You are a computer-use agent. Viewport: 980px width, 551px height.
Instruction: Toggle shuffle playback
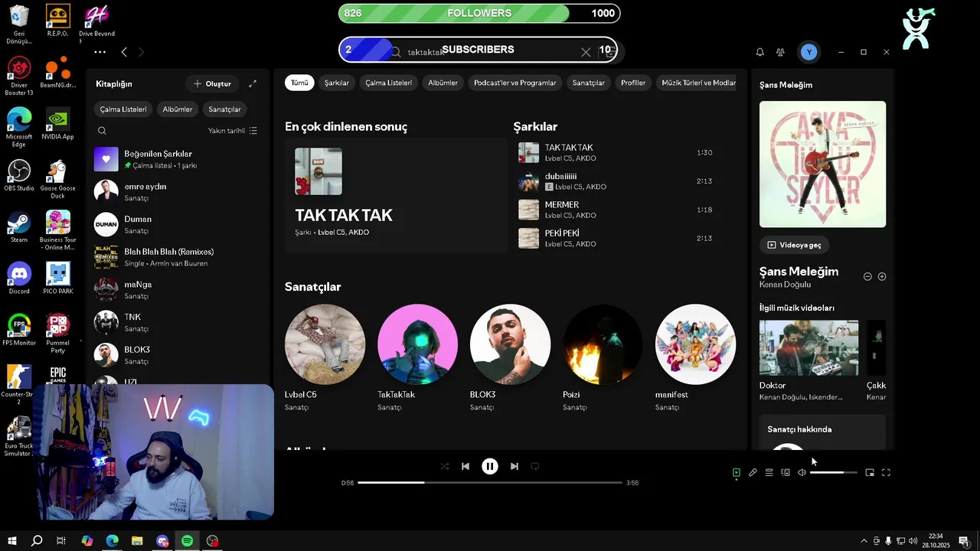(445, 466)
